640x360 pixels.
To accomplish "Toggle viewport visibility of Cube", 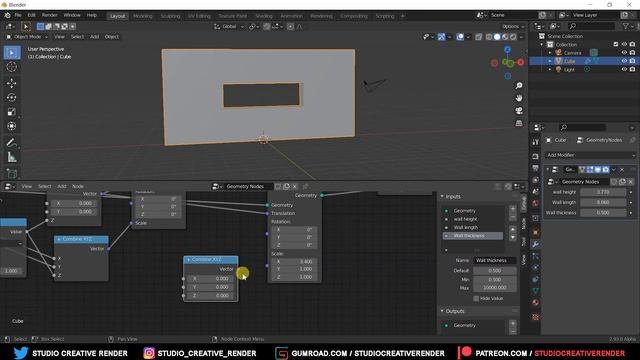I will pyautogui.click(x=624, y=61).
